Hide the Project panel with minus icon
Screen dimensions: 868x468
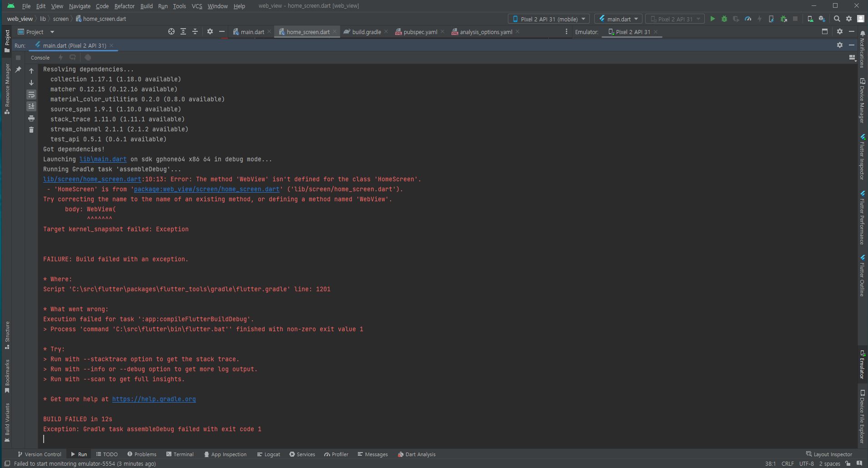point(221,31)
